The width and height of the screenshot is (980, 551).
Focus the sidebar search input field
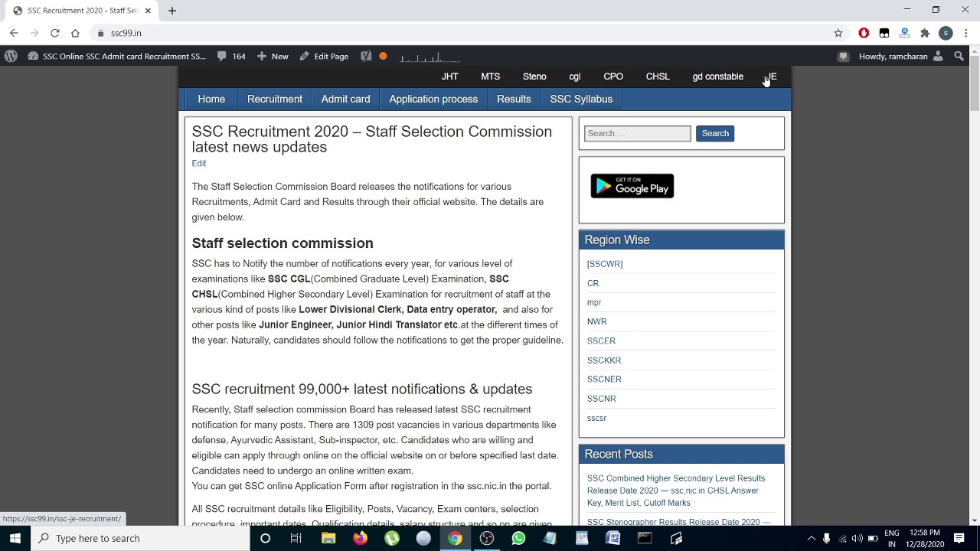pyautogui.click(x=637, y=133)
